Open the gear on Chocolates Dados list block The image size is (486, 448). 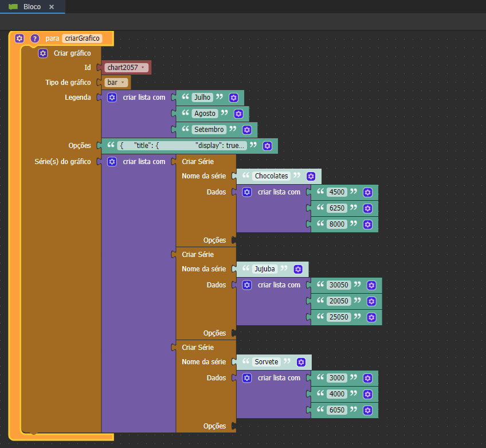click(x=246, y=192)
